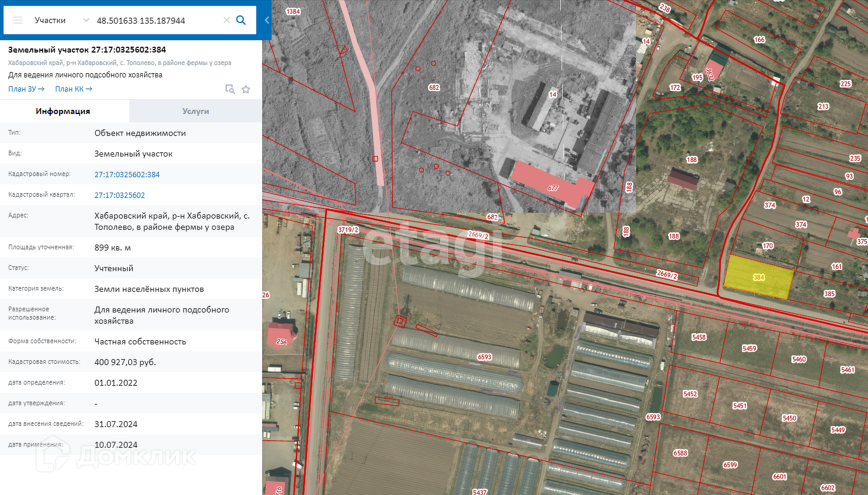Click the blue cadastral number 27:17:0325602:384 link
Image resolution: width=868 pixels, height=495 pixels.
click(x=127, y=174)
